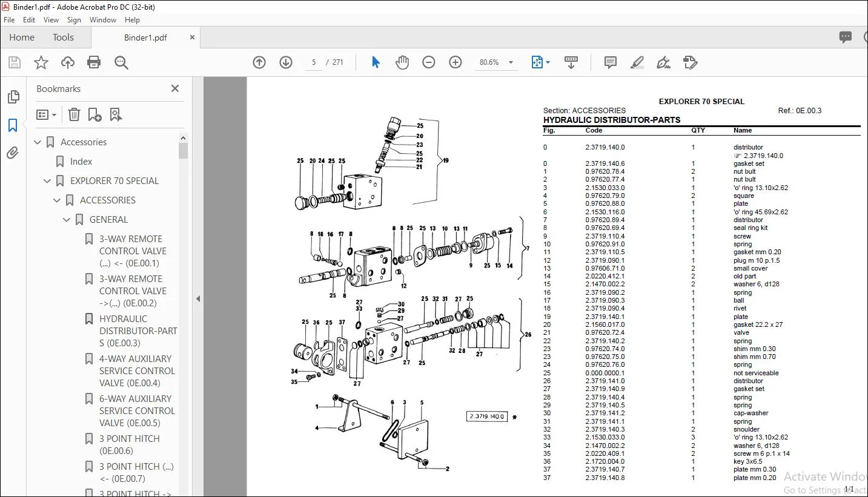Select the Binder1.pdf document tab

(x=145, y=38)
